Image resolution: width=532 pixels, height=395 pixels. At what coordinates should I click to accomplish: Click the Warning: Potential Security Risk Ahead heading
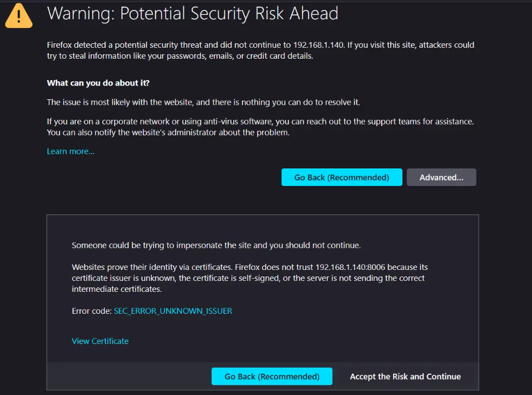click(x=192, y=14)
